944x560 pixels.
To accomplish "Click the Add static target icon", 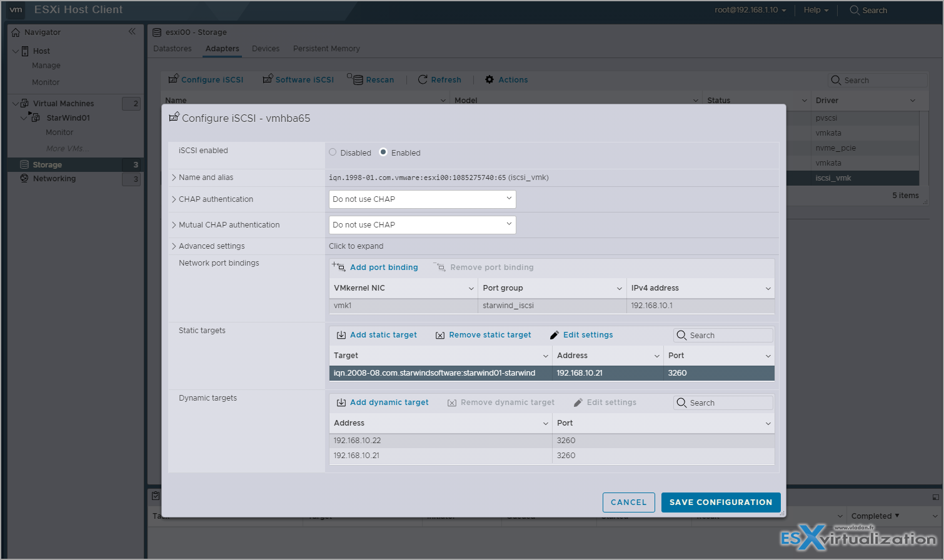I will point(341,335).
